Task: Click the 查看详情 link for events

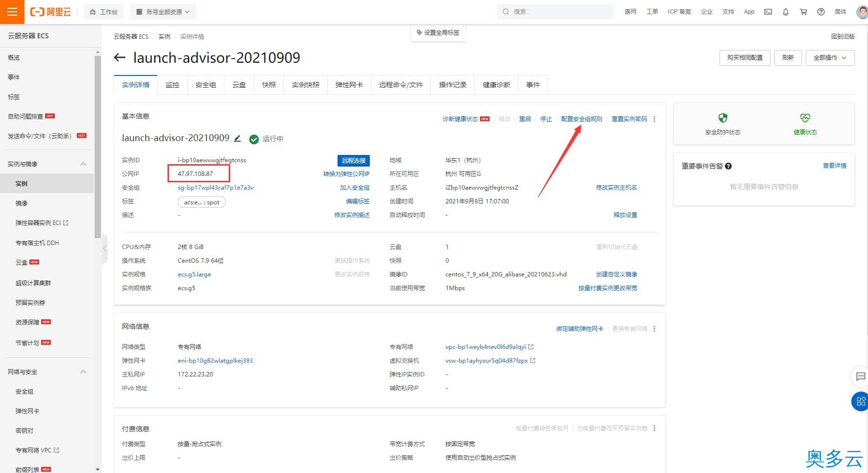Action: click(x=835, y=166)
